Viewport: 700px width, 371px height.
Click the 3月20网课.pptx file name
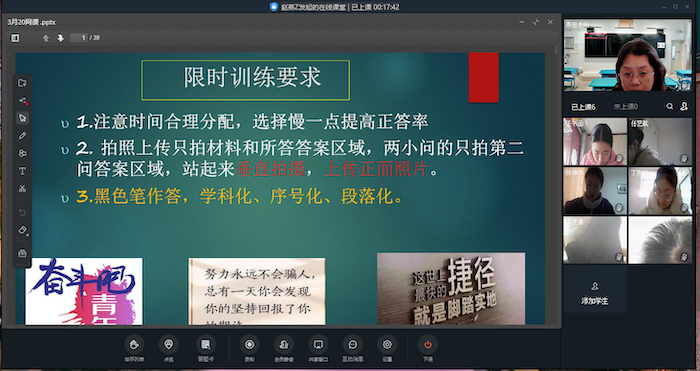[32, 22]
